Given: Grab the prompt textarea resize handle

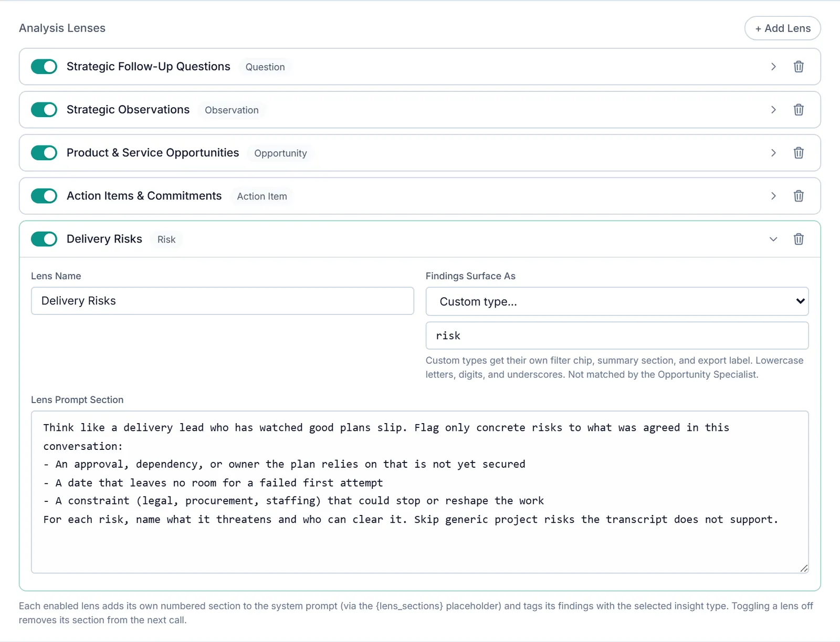Looking at the screenshot, I should [x=804, y=569].
